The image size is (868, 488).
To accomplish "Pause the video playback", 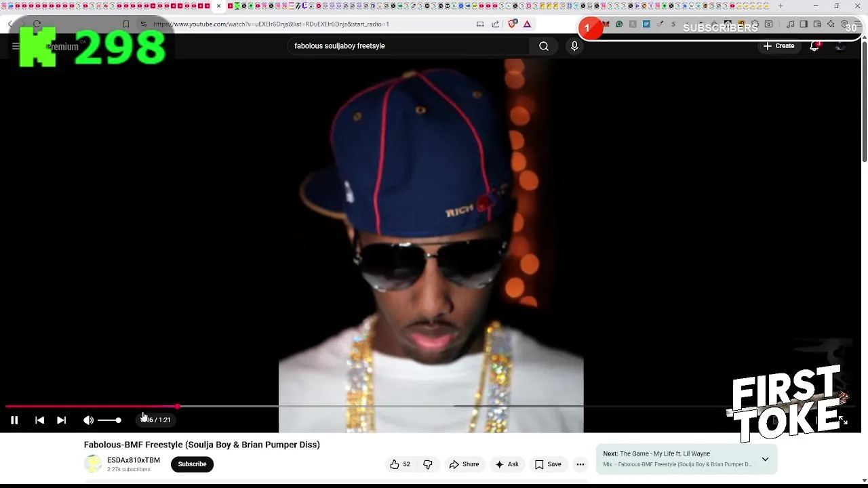I will [x=14, y=420].
